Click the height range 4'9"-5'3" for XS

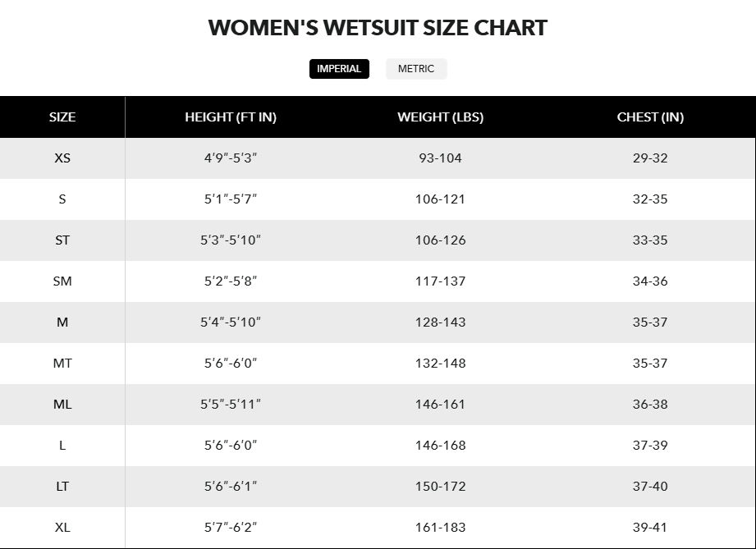(232, 158)
